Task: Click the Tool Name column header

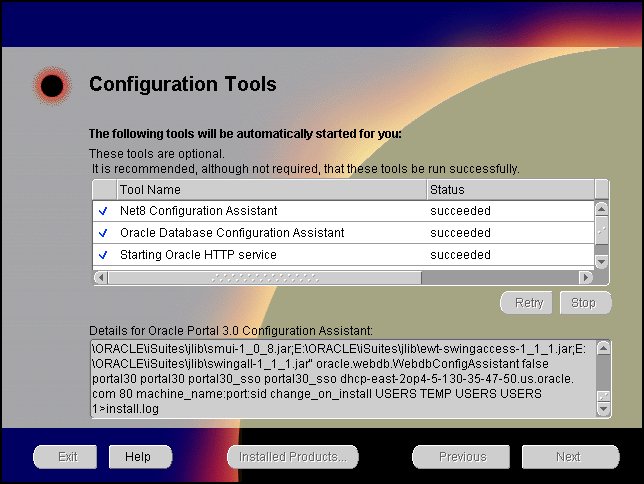Action: (x=272, y=190)
